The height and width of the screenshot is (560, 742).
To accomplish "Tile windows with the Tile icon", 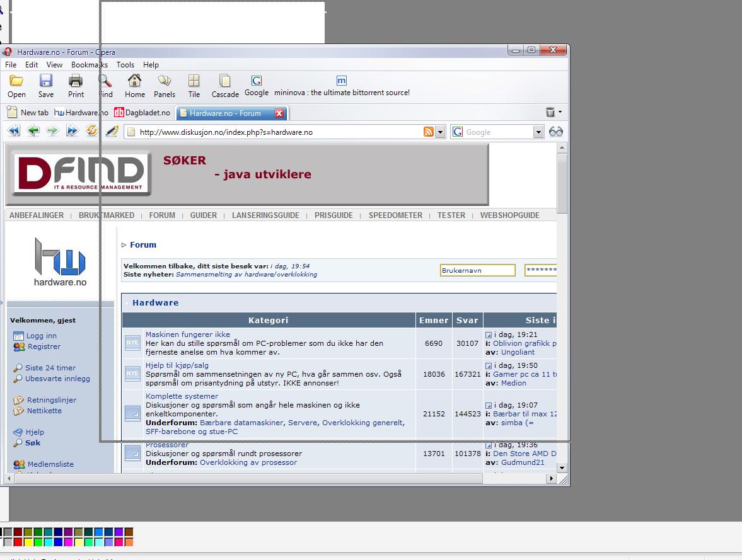I will [194, 81].
